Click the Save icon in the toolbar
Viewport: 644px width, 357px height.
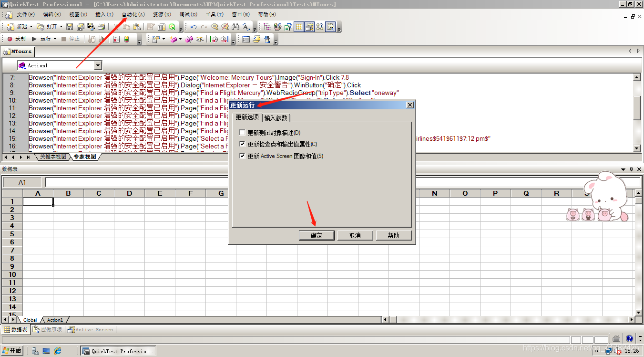(70, 27)
